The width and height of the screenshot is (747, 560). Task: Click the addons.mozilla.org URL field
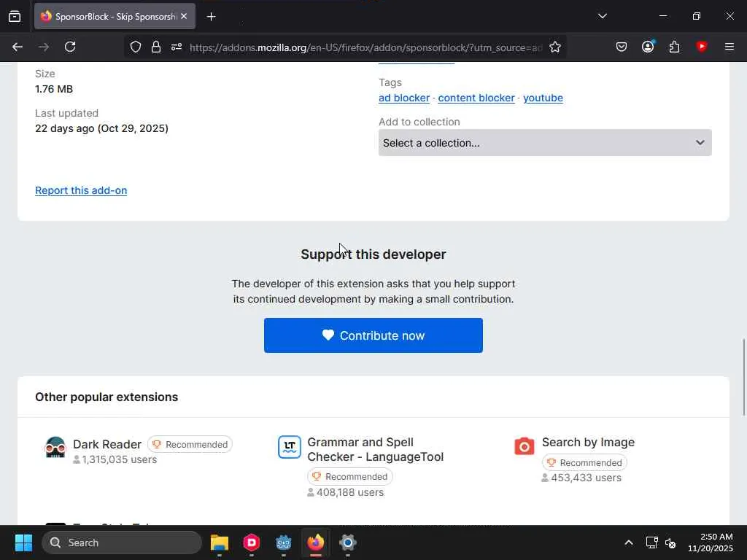point(366,47)
